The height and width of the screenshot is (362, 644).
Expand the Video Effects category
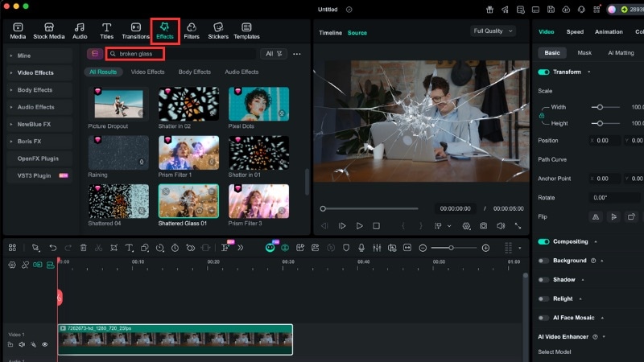(x=39, y=72)
